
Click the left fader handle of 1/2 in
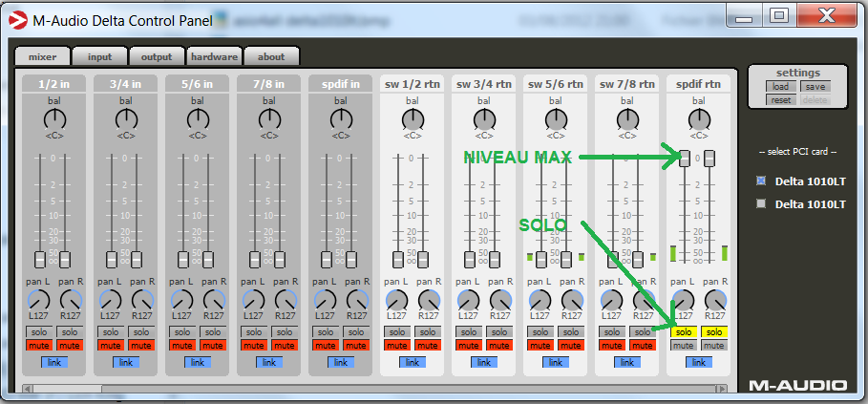pyautogui.click(x=40, y=260)
